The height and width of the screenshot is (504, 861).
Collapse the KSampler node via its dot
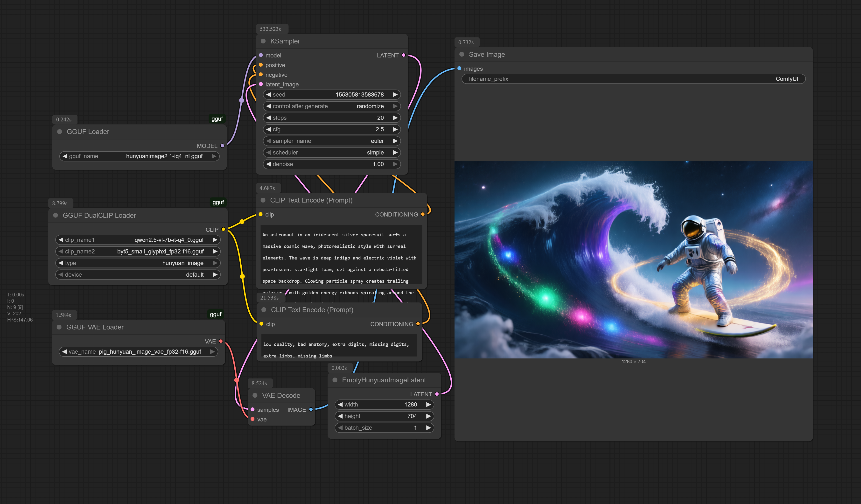(263, 41)
